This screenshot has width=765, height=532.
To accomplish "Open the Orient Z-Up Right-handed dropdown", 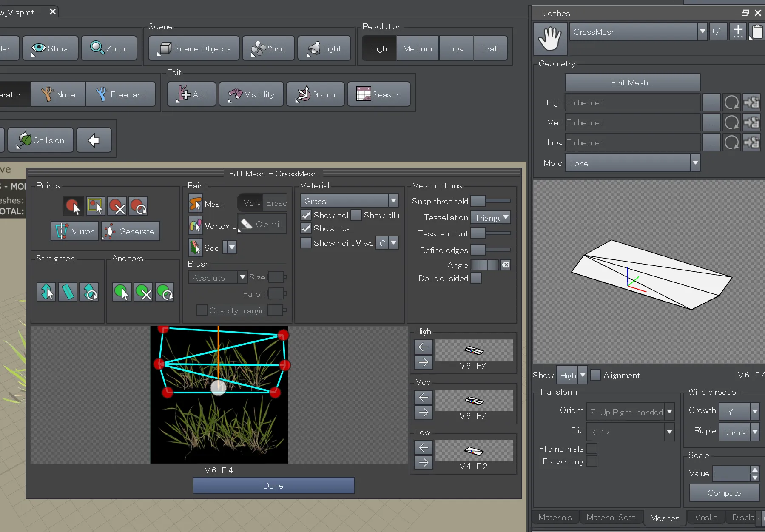I will [x=630, y=412].
